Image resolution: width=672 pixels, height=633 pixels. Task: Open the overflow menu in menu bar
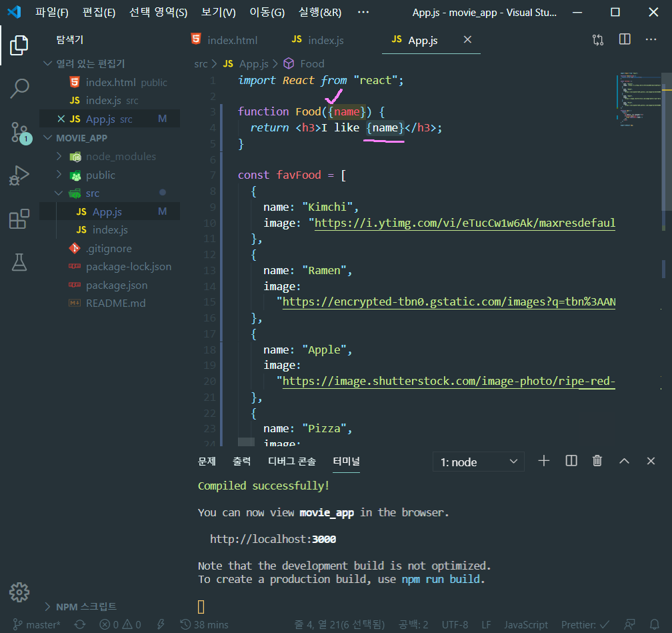coord(363,12)
